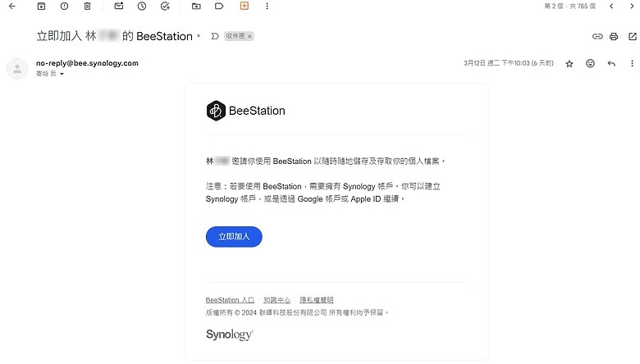Delete this email with trash icon

(87, 6)
